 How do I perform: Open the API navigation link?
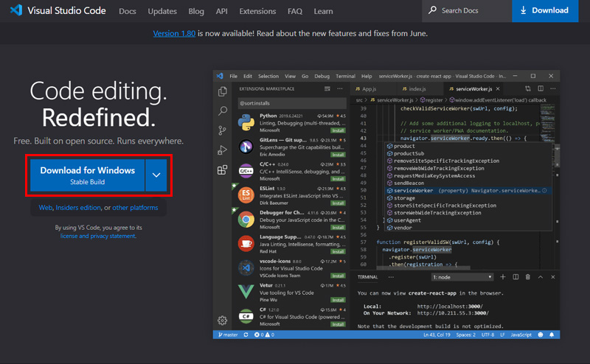(x=222, y=11)
